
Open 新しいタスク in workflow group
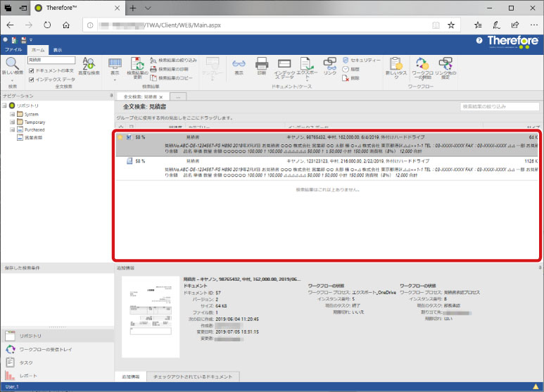point(393,66)
